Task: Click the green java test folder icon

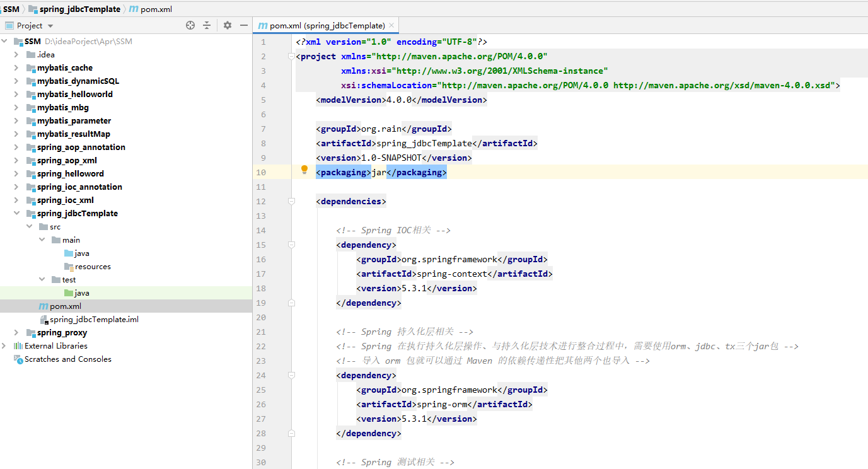Action: pyautogui.click(x=69, y=293)
